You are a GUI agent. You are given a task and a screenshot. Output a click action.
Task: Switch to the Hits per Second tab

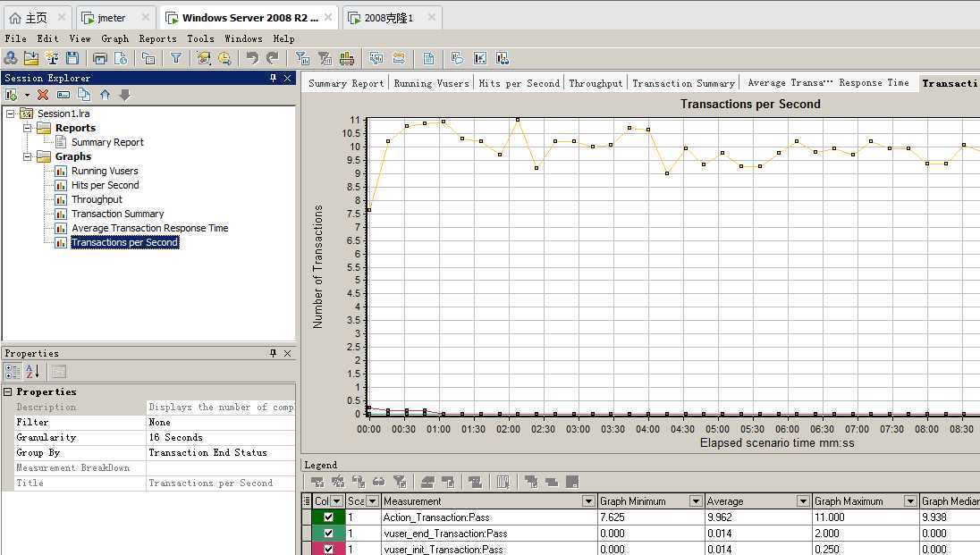[520, 83]
